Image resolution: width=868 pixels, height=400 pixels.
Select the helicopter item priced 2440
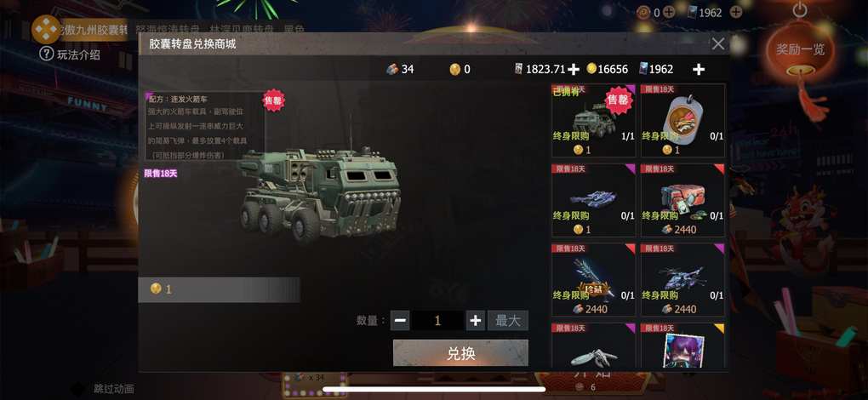click(682, 280)
